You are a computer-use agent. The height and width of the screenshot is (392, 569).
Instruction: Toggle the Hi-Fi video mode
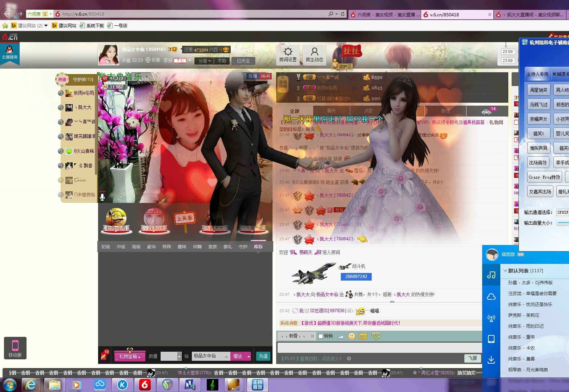pos(266,76)
